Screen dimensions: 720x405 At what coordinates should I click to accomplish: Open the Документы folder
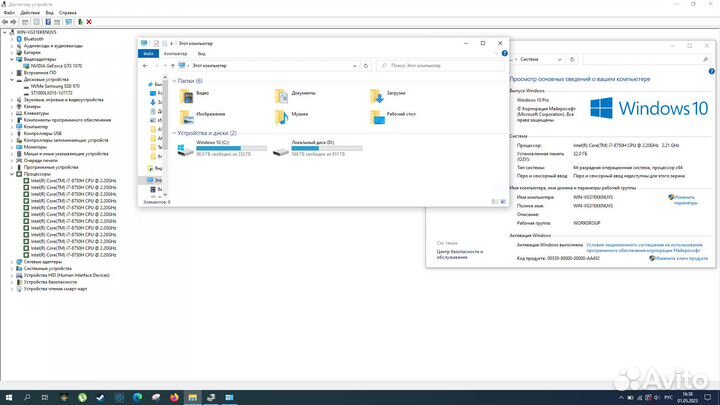point(295,95)
